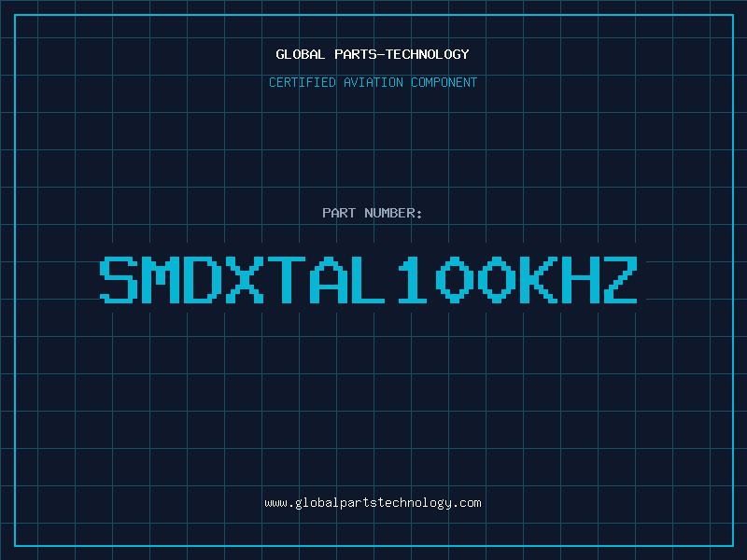Select the SMDXTAL100KHZ part number text

point(369,279)
